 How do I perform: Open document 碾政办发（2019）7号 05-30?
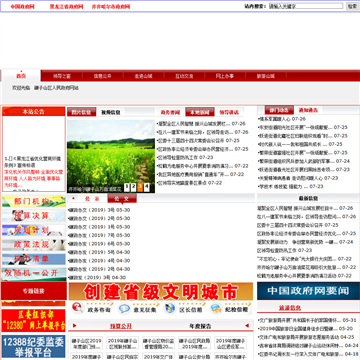point(99,235)
